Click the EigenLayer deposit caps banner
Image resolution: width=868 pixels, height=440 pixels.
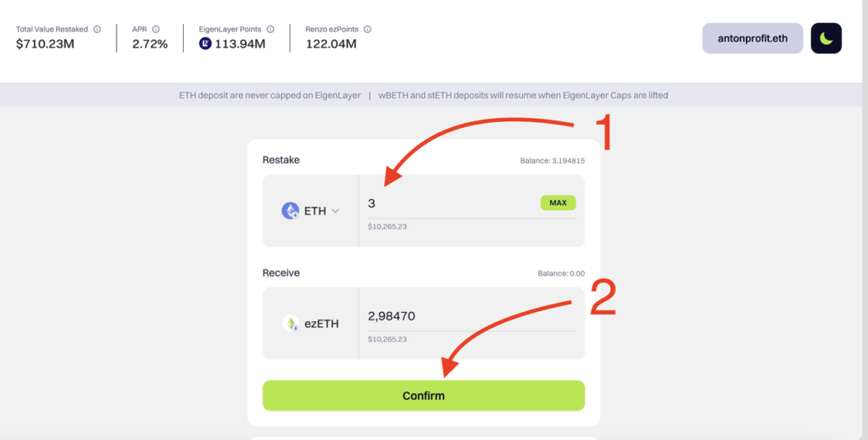click(423, 95)
